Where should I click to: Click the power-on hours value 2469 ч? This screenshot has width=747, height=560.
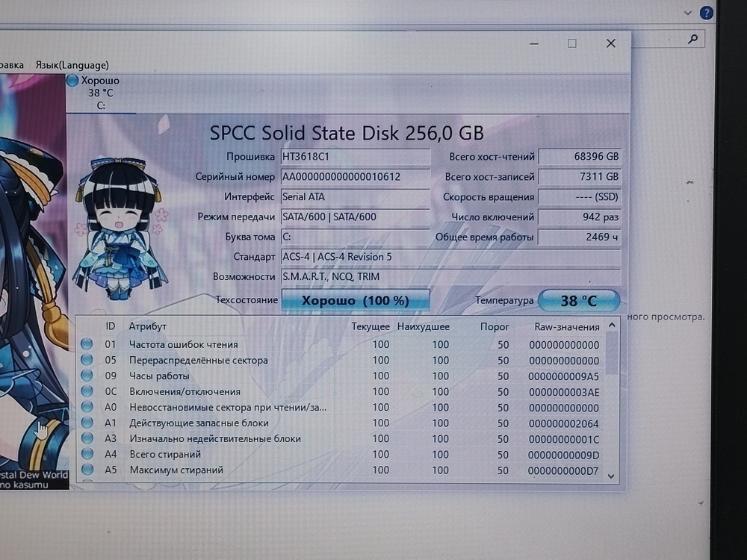580,237
